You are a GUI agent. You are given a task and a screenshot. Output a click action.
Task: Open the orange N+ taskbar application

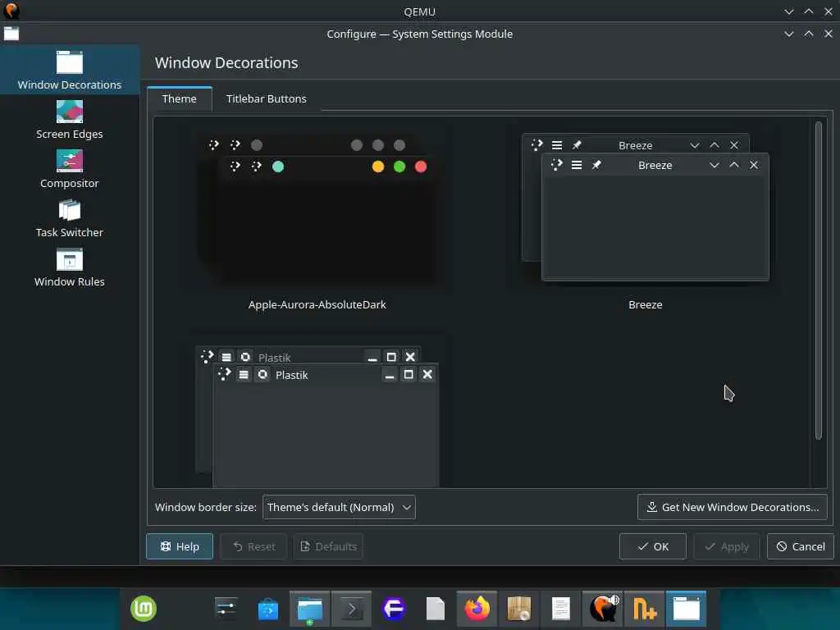[645, 609]
